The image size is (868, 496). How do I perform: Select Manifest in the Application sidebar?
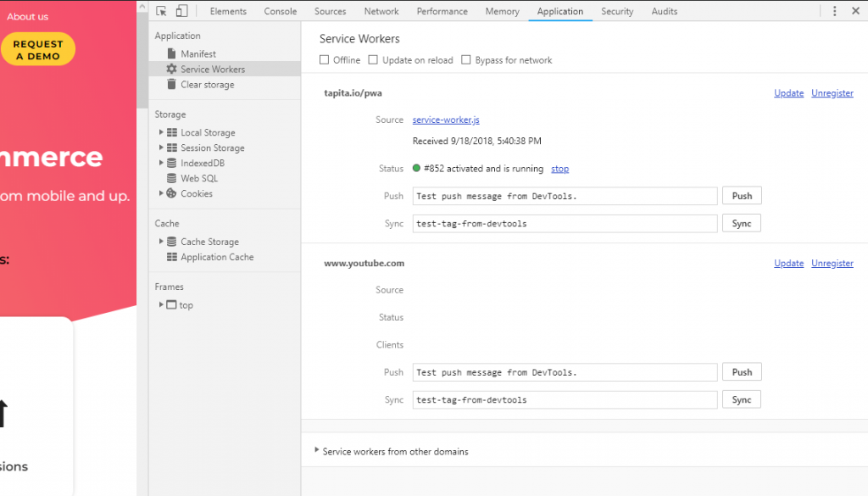tap(198, 54)
